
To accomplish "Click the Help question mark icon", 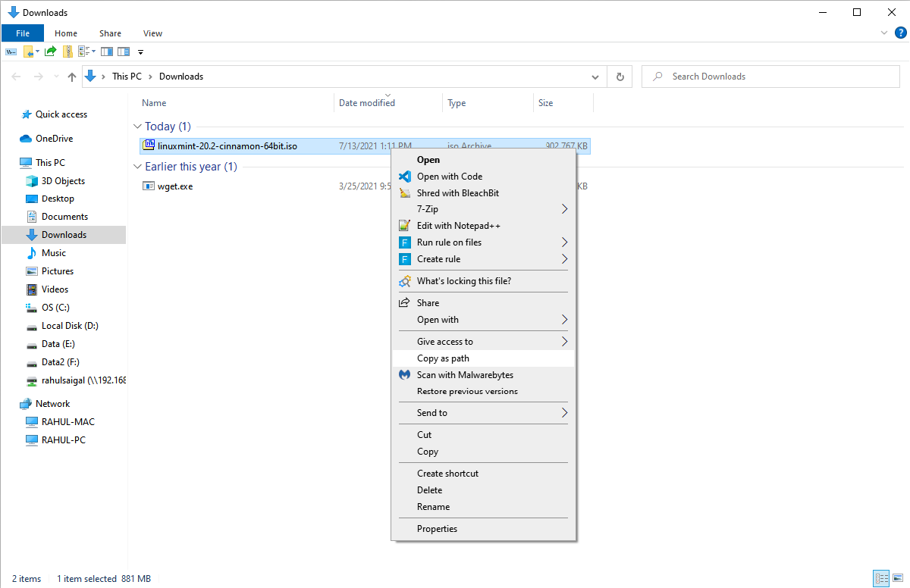I will [x=901, y=33].
